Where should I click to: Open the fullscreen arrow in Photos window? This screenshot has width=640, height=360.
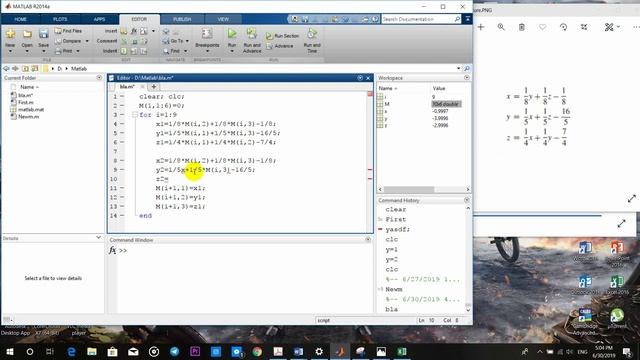pos(632,199)
